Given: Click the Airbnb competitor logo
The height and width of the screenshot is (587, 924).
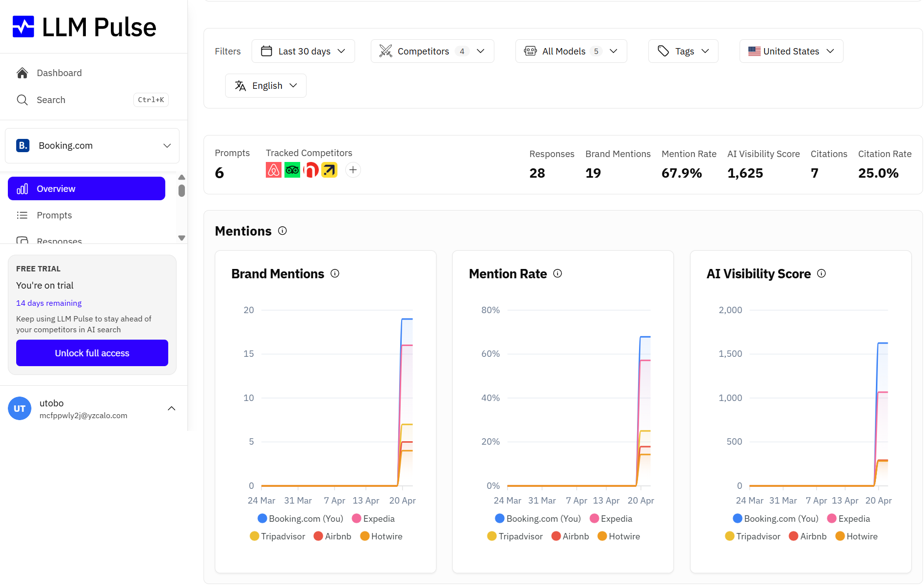Looking at the screenshot, I should click(274, 170).
